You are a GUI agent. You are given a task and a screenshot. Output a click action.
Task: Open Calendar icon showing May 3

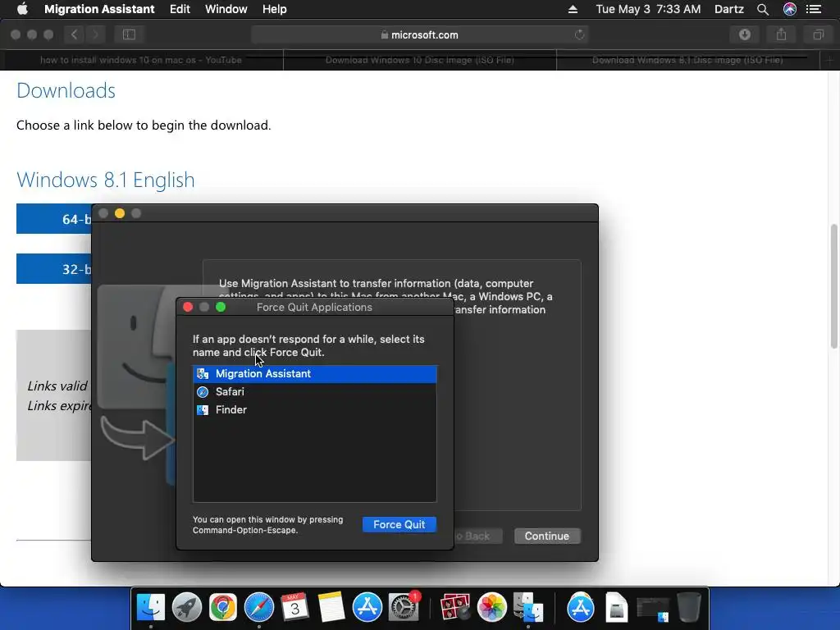coord(294,607)
